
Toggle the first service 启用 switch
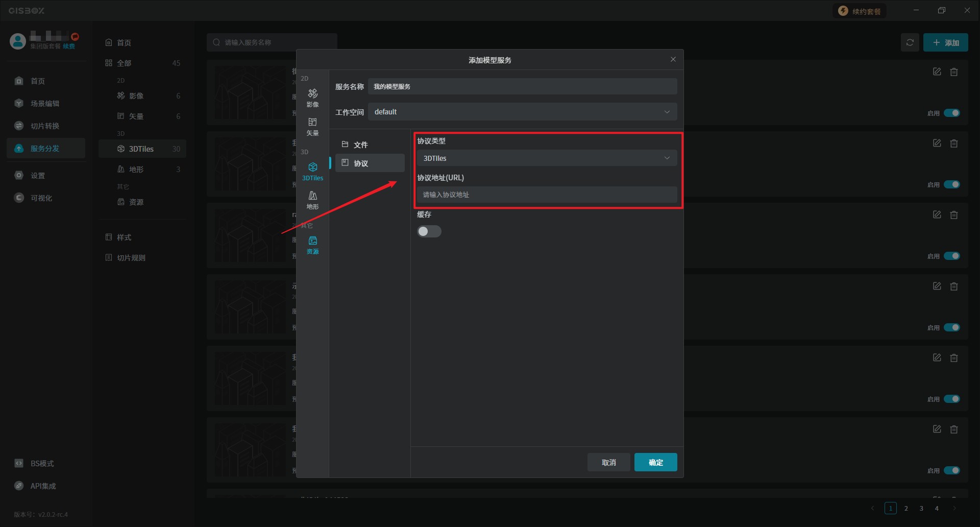pyautogui.click(x=951, y=113)
